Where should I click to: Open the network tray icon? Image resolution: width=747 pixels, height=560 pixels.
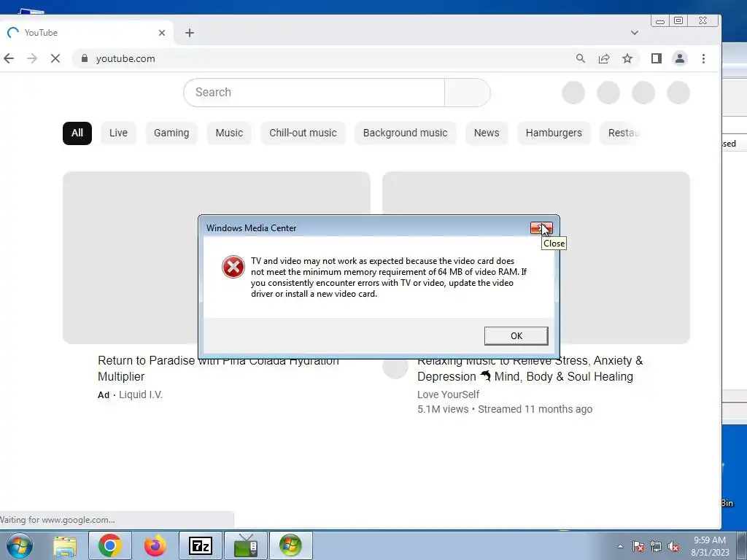(656, 546)
